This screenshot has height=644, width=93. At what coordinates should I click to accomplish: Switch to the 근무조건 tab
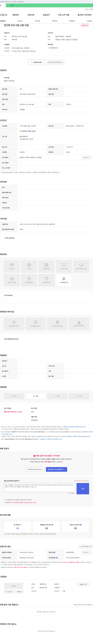click(x=20, y=21)
